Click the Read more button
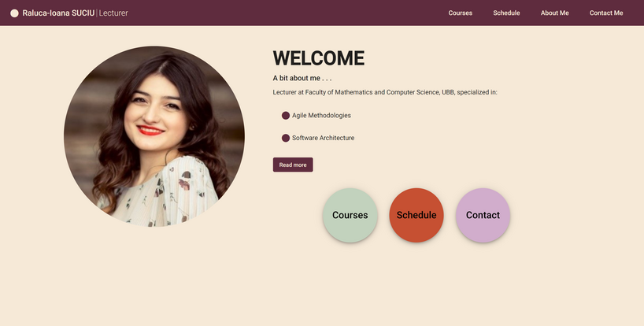Viewport: 644px width, 326px height. (293, 165)
